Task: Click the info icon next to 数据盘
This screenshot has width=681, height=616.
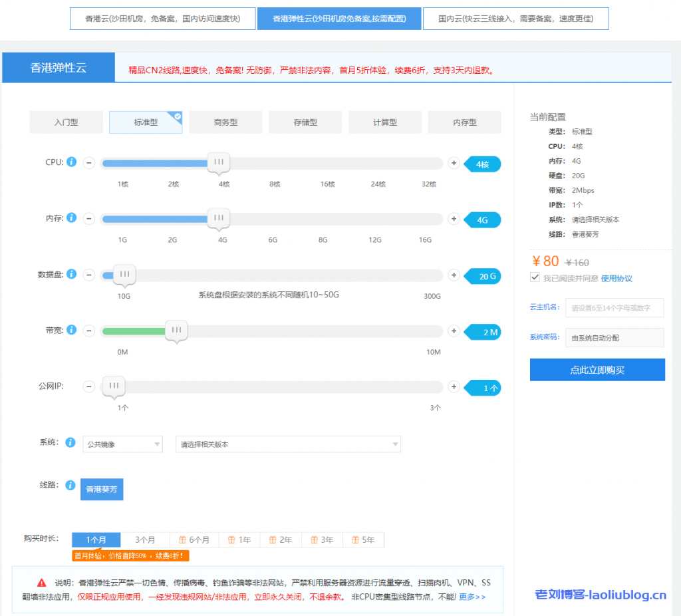Action: point(72,274)
